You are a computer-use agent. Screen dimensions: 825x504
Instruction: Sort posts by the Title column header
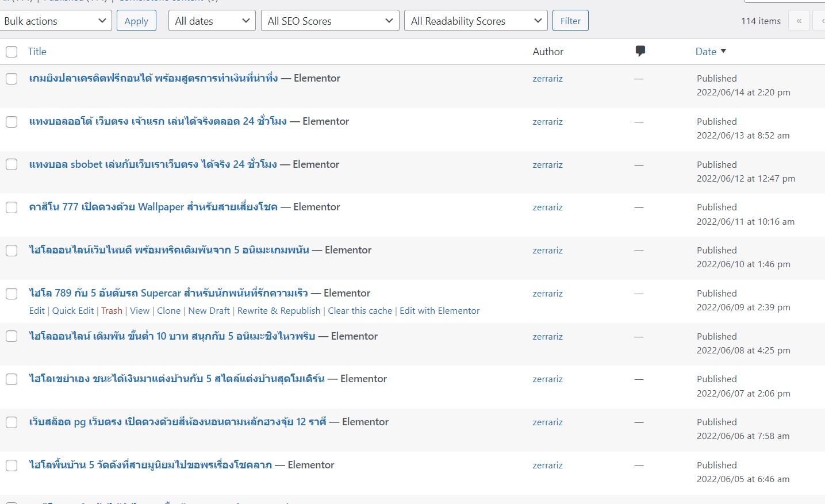37,51
